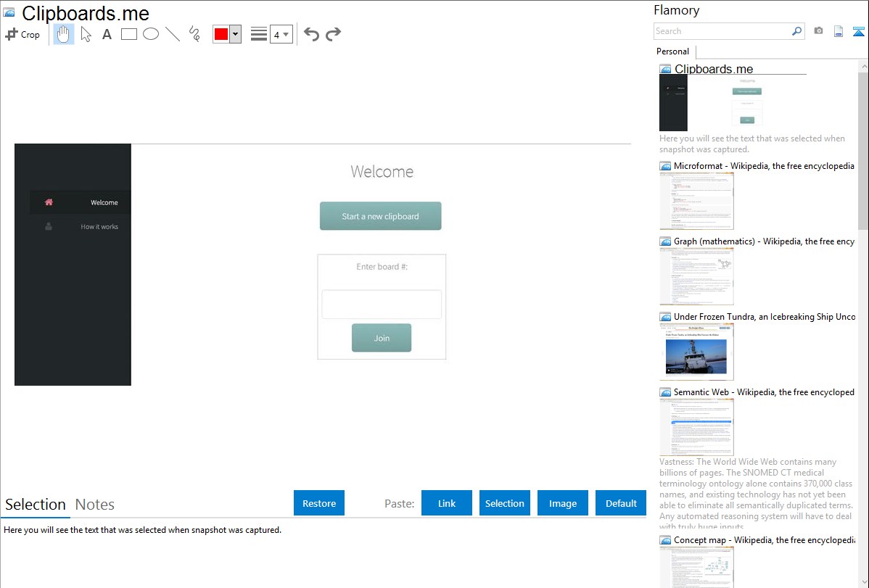Open the Microformat Wikipedia snapshot thumbnail
869x588 pixels.
696,201
